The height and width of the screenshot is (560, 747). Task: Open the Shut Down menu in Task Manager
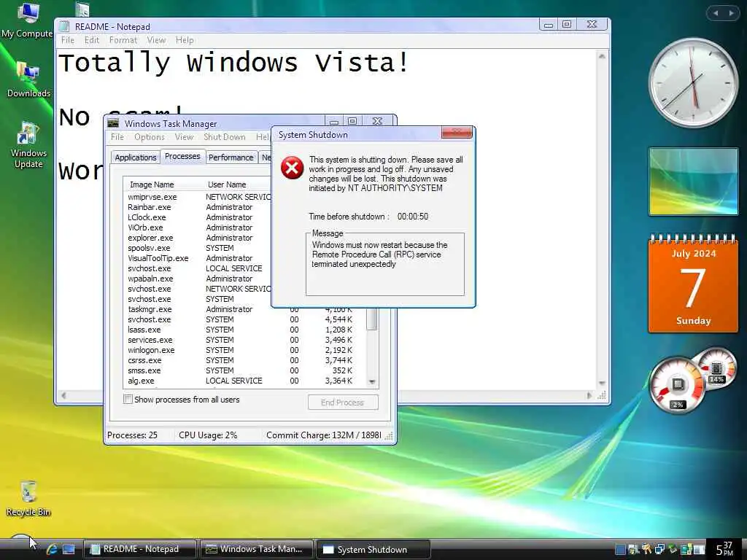225,136
